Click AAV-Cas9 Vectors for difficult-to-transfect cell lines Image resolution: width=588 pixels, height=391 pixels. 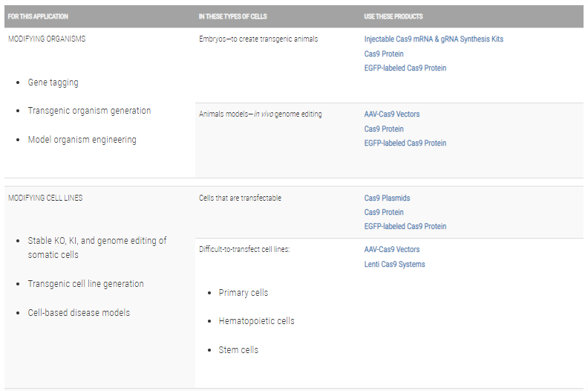[x=391, y=250]
